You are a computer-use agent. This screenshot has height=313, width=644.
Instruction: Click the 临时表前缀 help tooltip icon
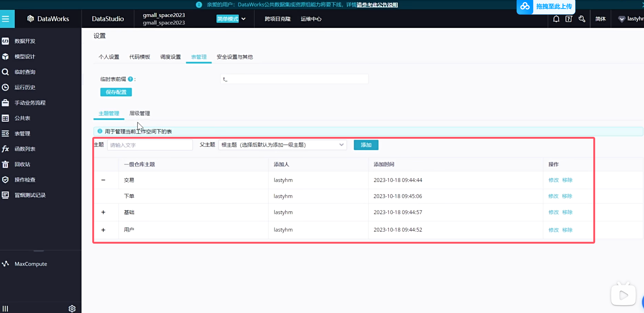tap(130, 79)
